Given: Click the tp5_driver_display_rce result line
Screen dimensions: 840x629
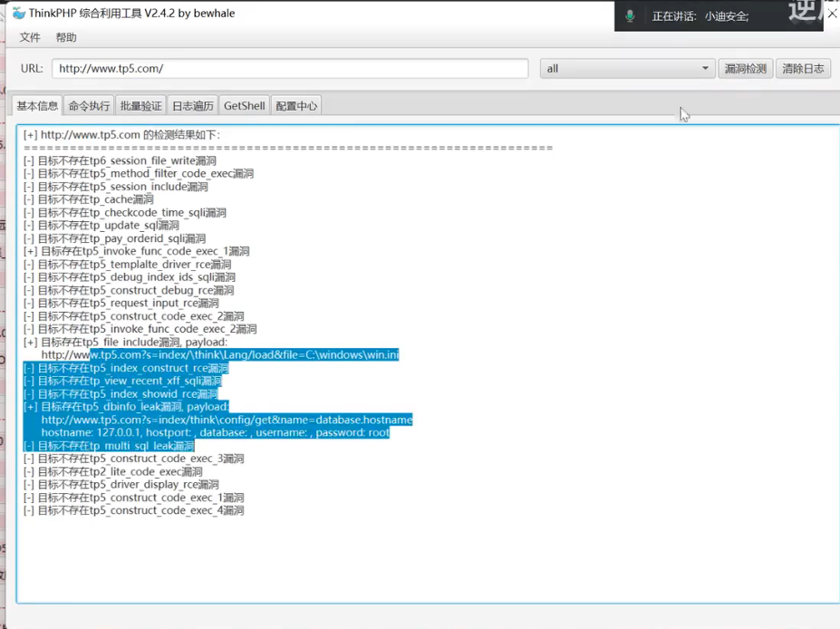Looking at the screenshot, I should click(121, 484).
